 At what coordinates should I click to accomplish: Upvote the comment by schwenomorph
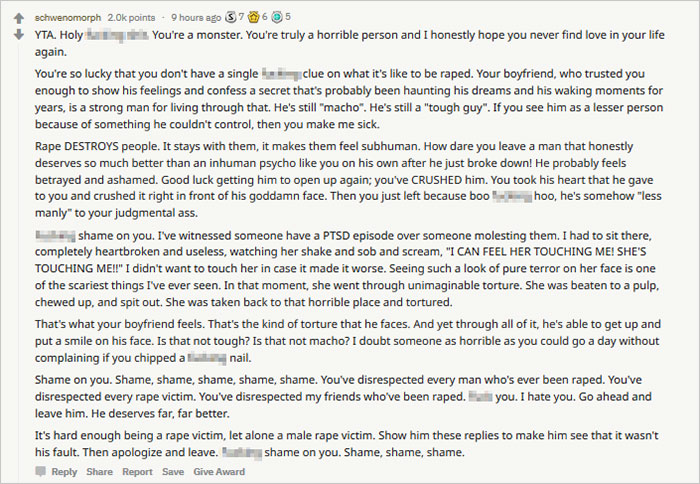coord(17,18)
